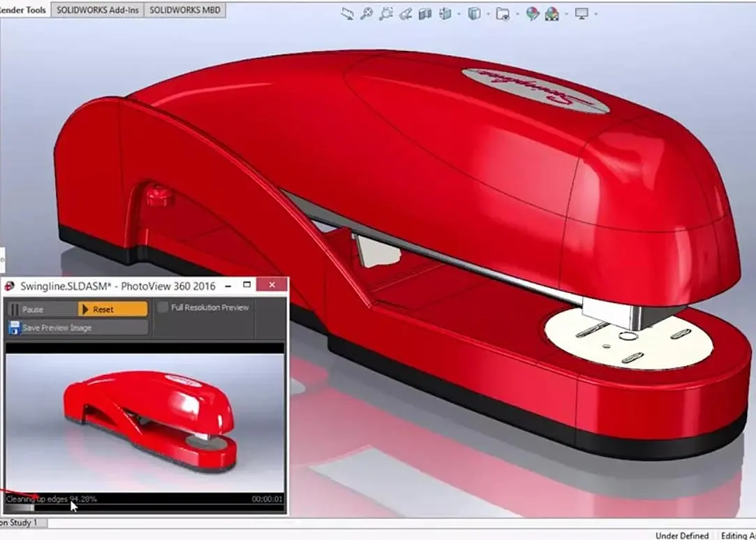
Task: Switch to the Render Tools tab
Action: [x=23, y=10]
